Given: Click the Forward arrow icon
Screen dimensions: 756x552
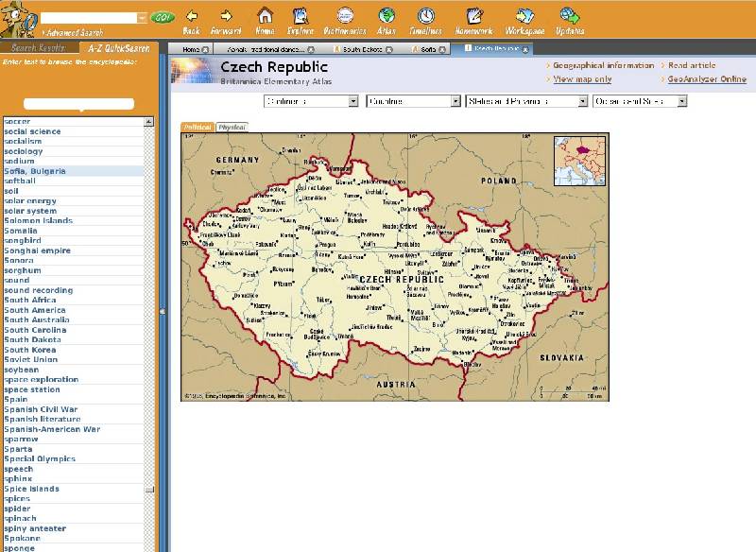Looking at the screenshot, I should point(226,16).
